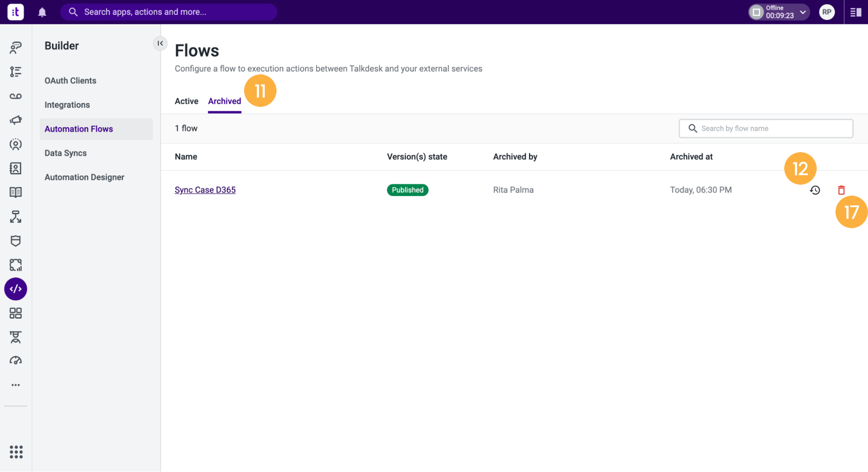
Task: Select the Builder code icon
Action: tap(16, 289)
